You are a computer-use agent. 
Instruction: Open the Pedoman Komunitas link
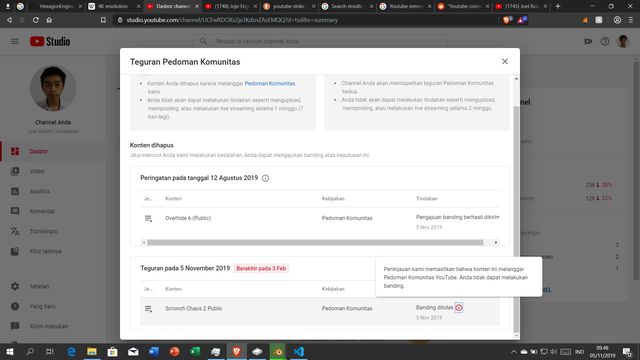click(269, 83)
